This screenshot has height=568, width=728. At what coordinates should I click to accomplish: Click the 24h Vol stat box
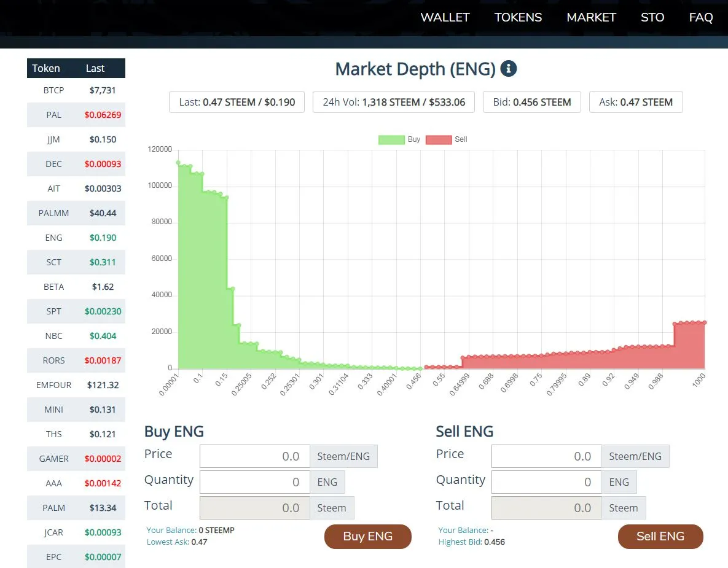click(394, 102)
